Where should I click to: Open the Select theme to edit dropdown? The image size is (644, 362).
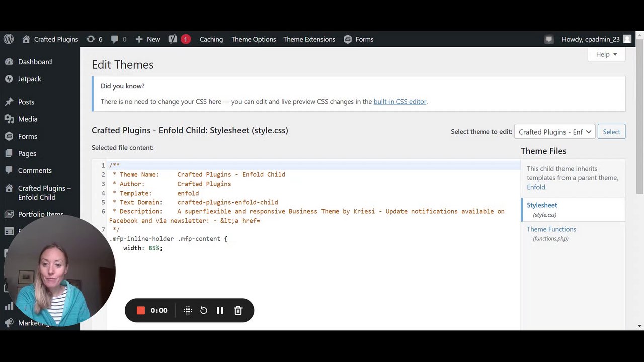click(x=555, y=132)
